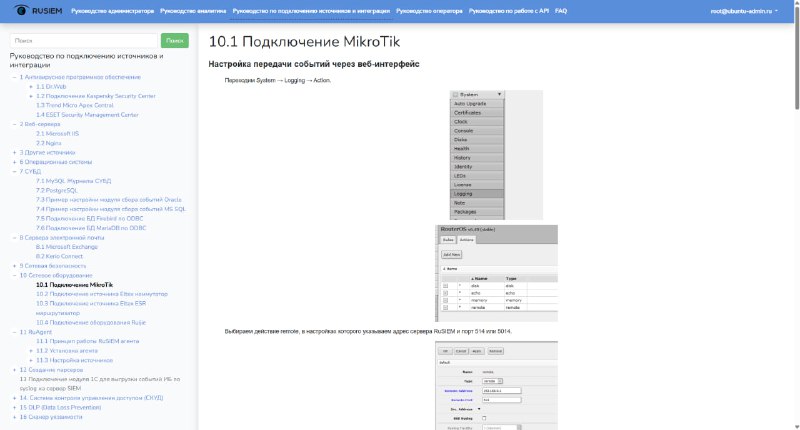This screenshot has width=800, height=430.
Task: Open 10.3 Eltex ESR маршрутизатор link
Action: pos(91,308)
